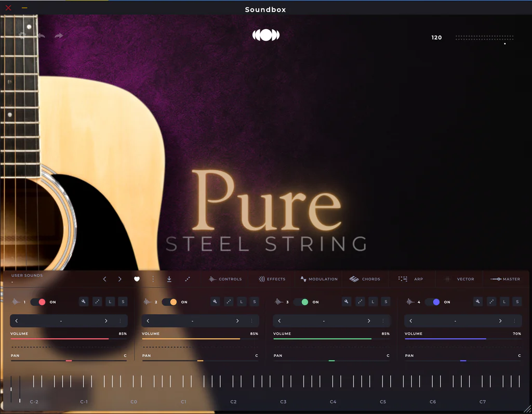532x414 pixels.
Task: Switch to the Controls tab
Action: [225, 279]
